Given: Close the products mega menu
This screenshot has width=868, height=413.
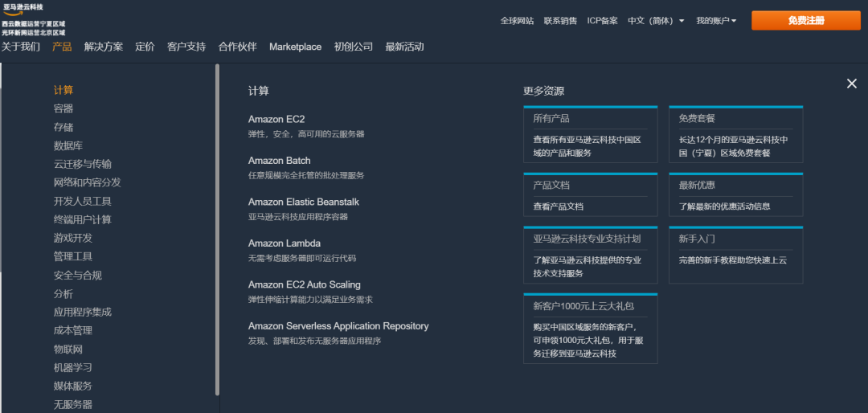Looking at the screenshot, I should coord(851,84).
